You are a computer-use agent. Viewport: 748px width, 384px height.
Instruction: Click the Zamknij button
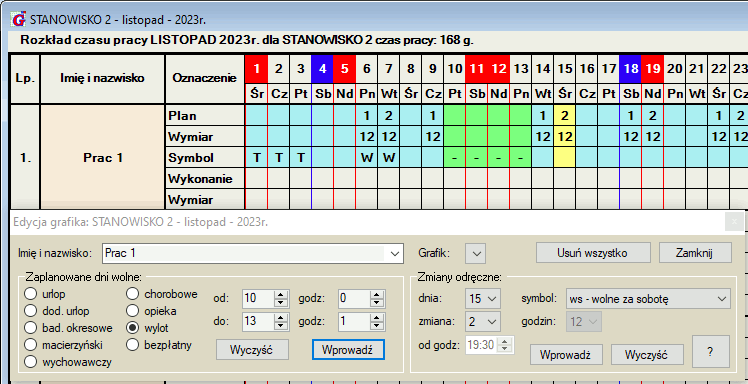coord(695,253)
